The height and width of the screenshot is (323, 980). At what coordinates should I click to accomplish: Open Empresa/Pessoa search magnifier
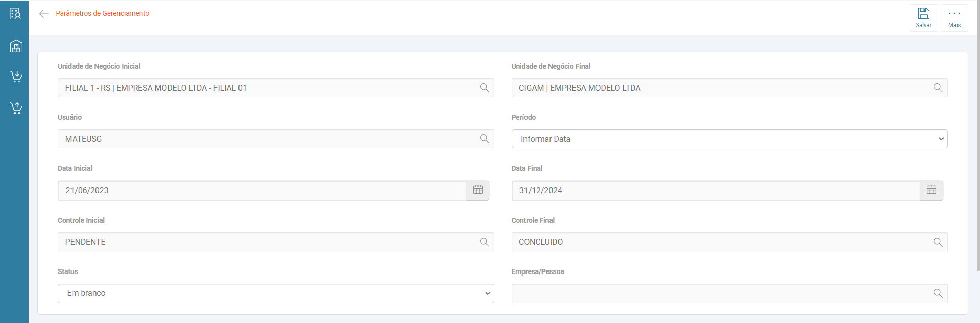coord(938,293)
